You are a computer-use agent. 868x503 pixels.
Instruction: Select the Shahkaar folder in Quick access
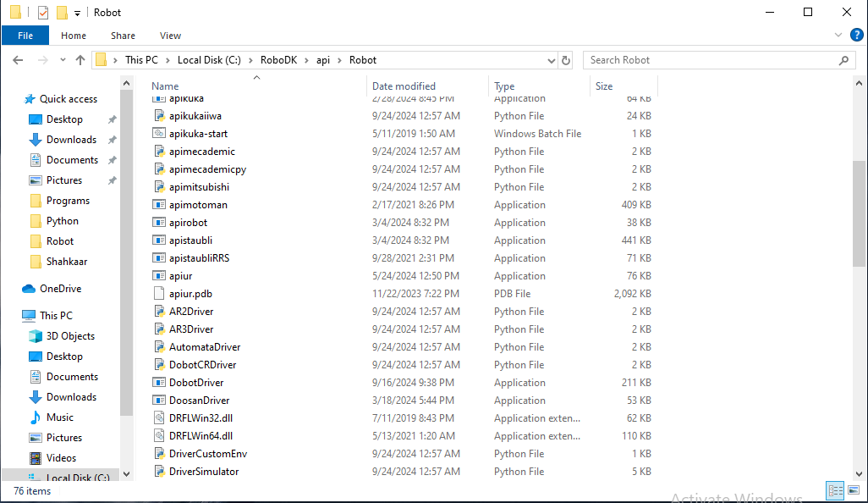(67, 262)
